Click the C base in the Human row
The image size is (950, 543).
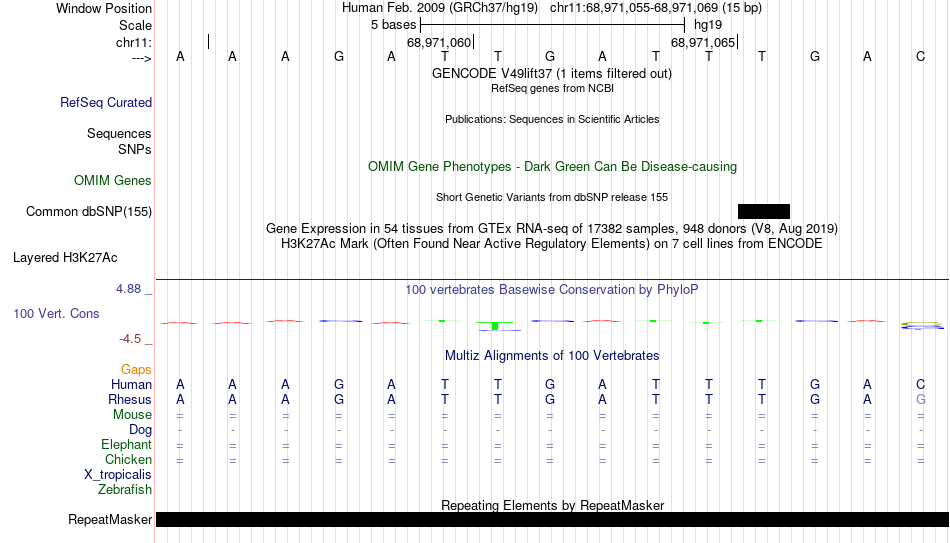pos(920,384)
